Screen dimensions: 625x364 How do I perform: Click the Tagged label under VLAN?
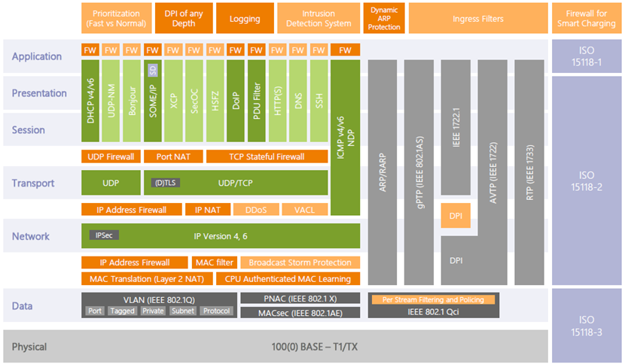122,311
